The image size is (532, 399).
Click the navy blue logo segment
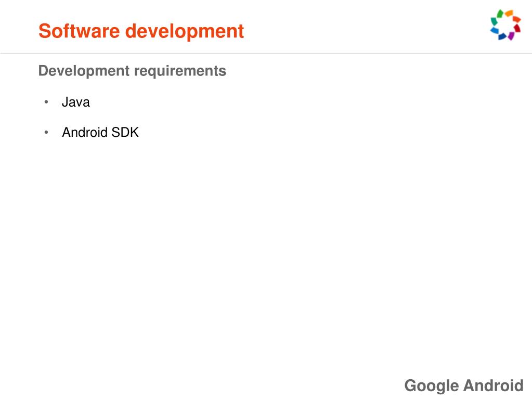(502, 36)
